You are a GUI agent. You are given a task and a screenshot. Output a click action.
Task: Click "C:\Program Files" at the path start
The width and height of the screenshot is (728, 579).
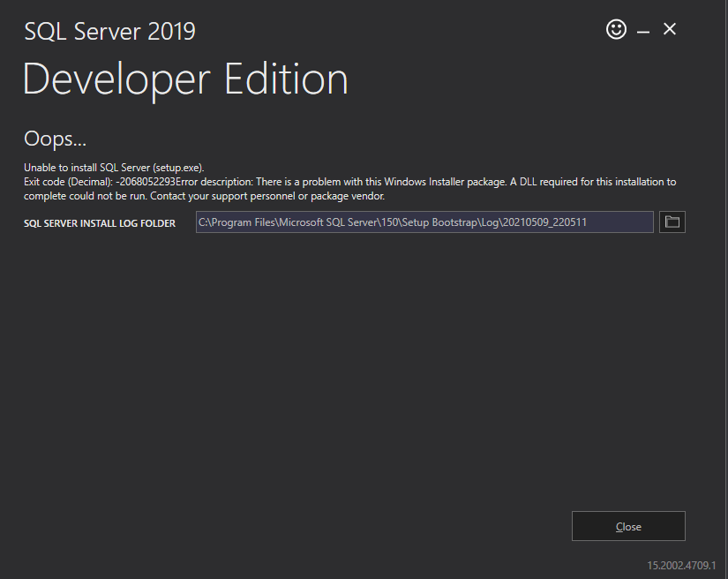(236, 222)
